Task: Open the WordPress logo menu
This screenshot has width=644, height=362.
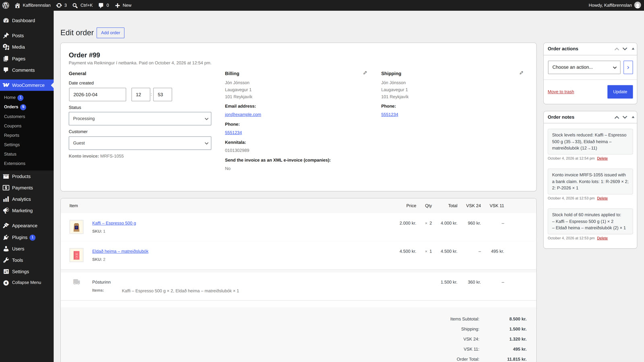Action: pos(6,5)
